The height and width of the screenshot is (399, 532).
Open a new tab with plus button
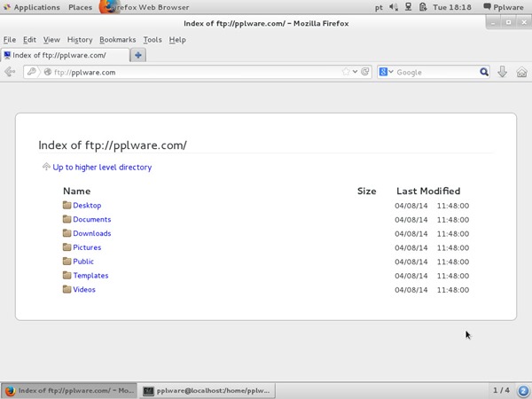point(138,55)
